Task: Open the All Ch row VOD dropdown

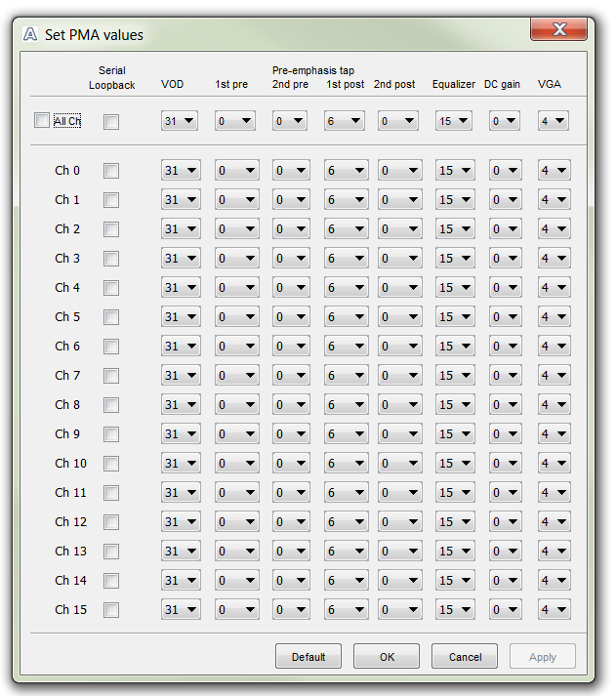Action: (181, 122)
